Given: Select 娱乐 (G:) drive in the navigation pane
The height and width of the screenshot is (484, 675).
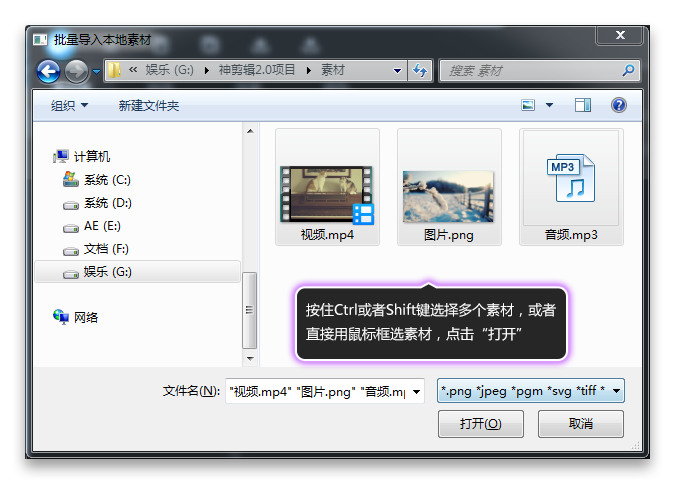Looking at the screenshot, I should point(137,272).
